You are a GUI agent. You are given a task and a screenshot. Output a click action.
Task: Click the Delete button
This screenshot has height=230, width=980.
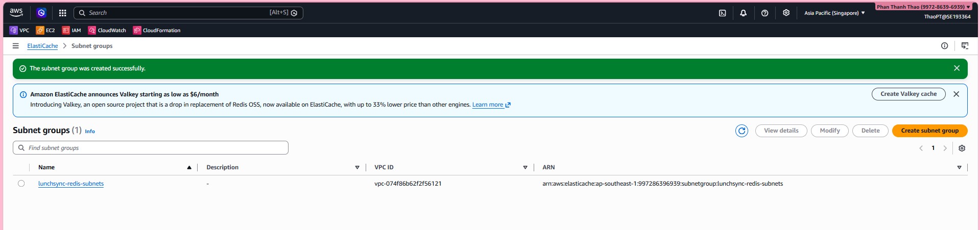pos(870,131)
